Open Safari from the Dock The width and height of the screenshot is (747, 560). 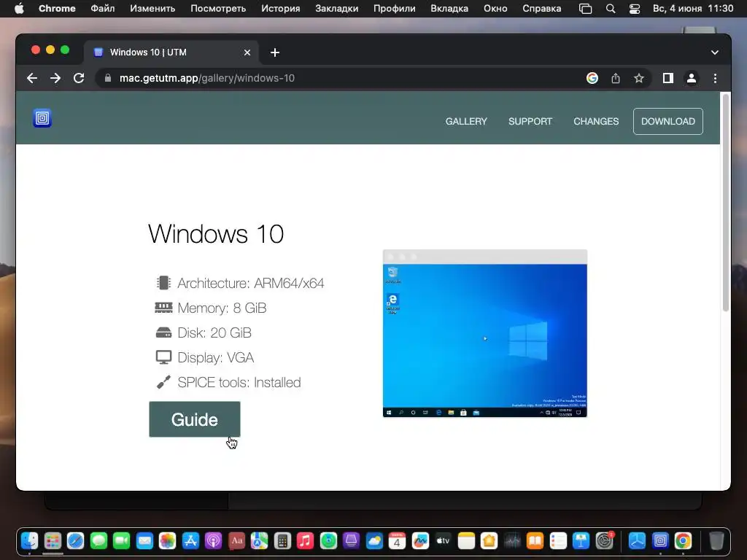pos(75,540)
